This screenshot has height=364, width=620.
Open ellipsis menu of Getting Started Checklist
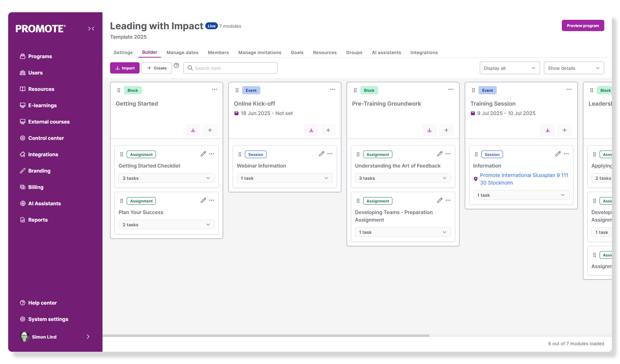pos(212,154)
